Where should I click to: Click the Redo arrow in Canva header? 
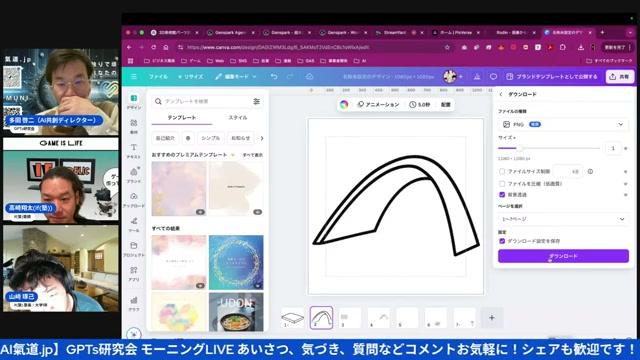click(290, 77)
